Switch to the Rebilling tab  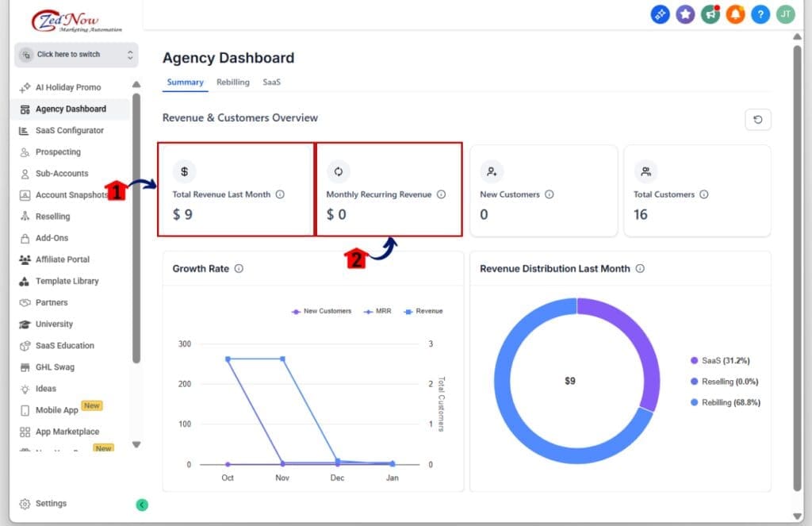pos(232,82)
